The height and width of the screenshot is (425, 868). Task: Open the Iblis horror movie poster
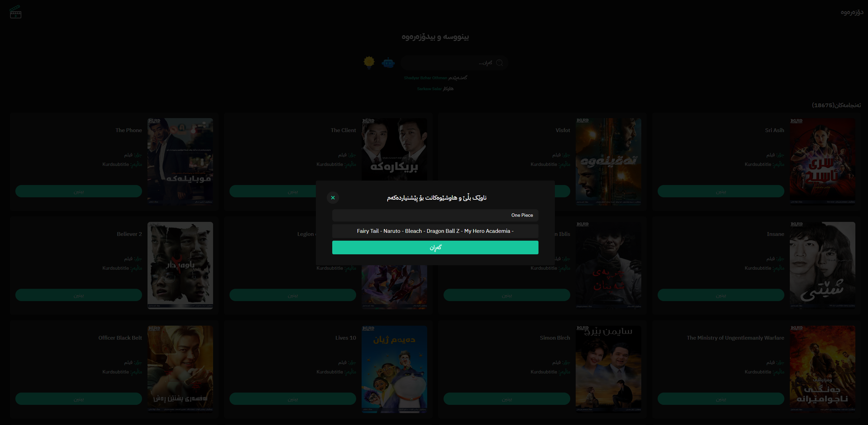[608, 266]
